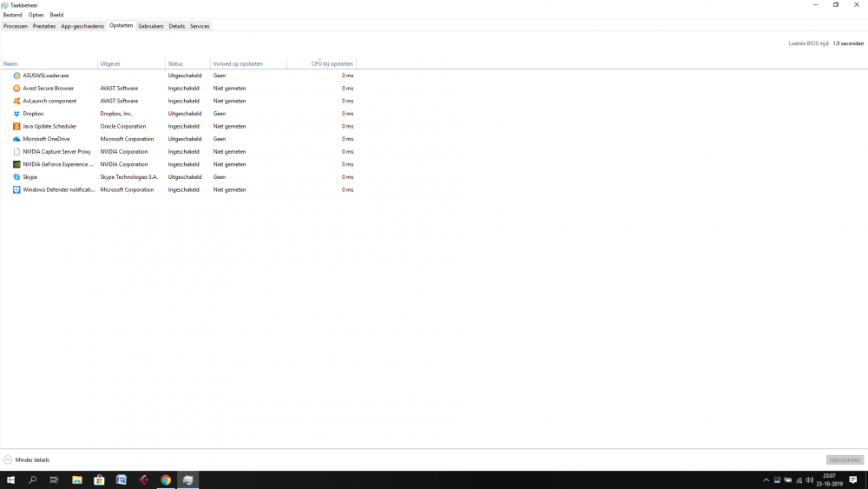Image resolution: width=868 pixels, height=489 pixels.
Task: Switch to the App-geschiedenis tab
Action: pos(82,26)
